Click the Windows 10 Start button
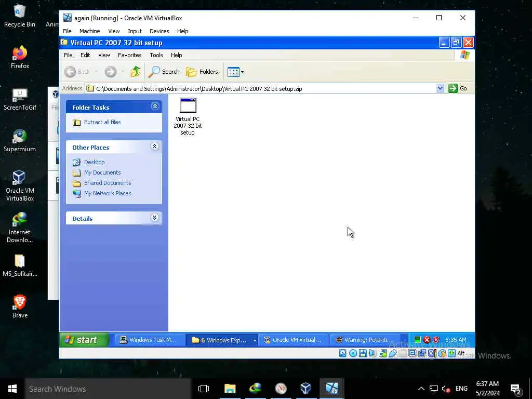The image size is (532, 399). pyautogui.click(x=12, y=389)
